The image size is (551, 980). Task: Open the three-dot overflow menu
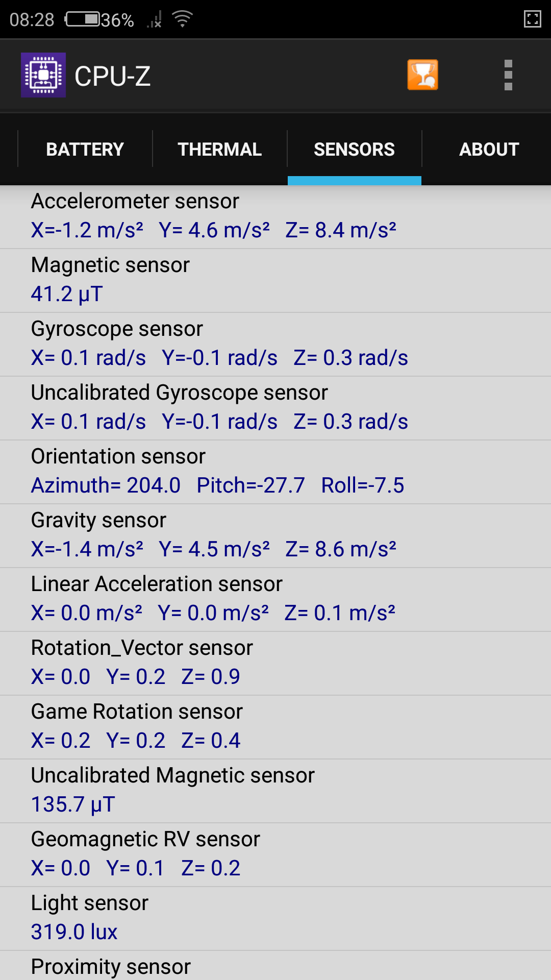(508, 75)
